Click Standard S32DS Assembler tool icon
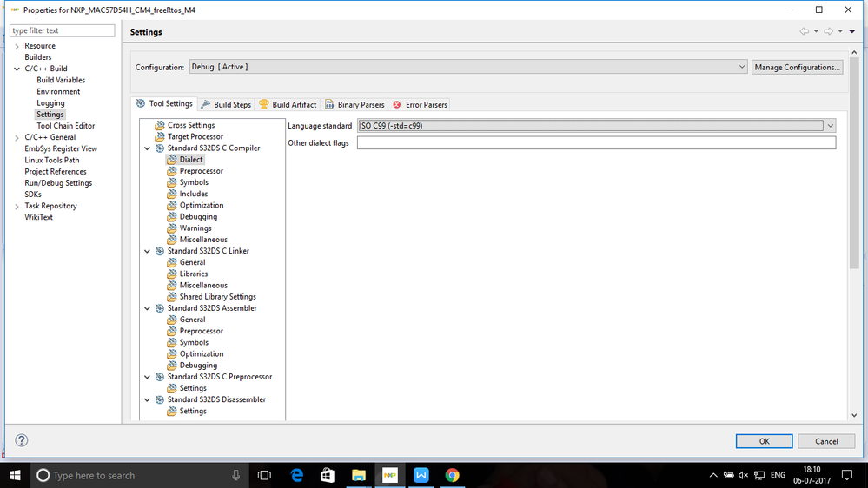The width and height of the screenshot is (868, 488). point(160,308)
